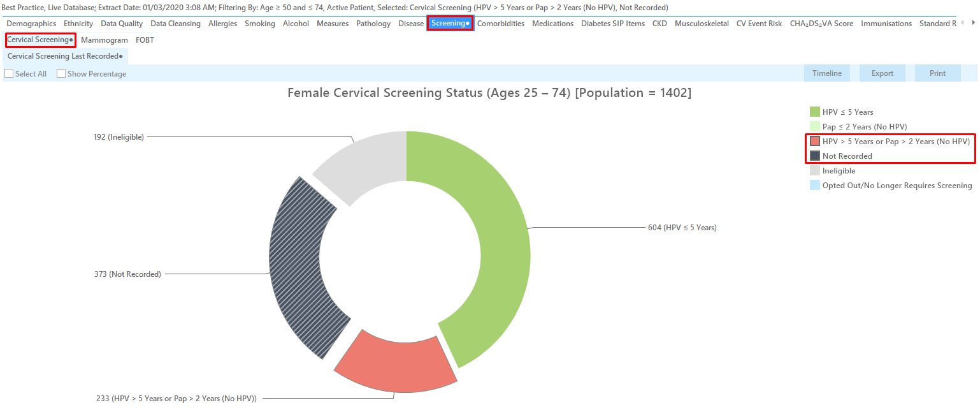Enable the Show Percentage checkbox
The image size is (980, 412).
pos(61,74)
